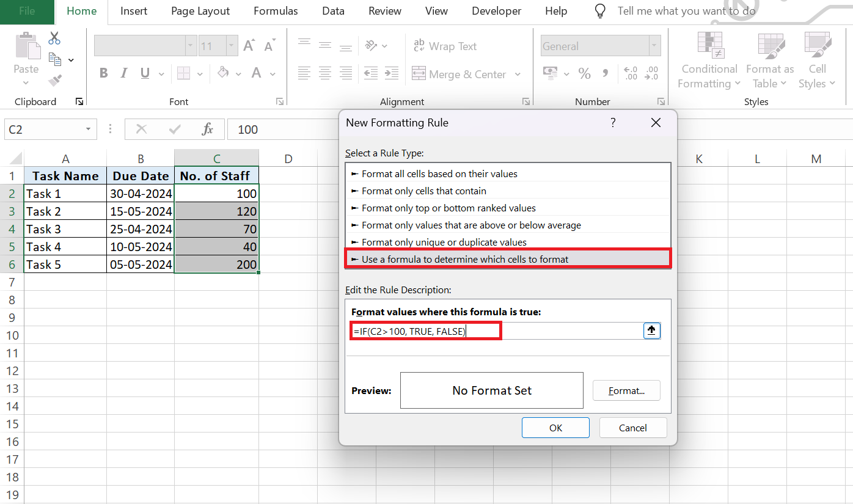Open the Name Box dropdown arrow
Image resolution: width=853 pixels, height=504 pixels.
point(89,130)
